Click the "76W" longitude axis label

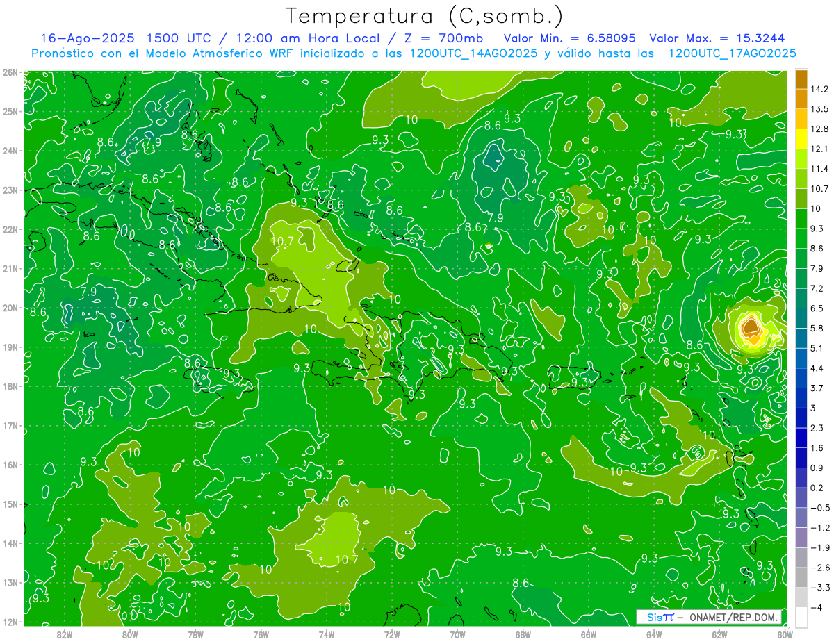pyautogui.click(x=261, y=634)
